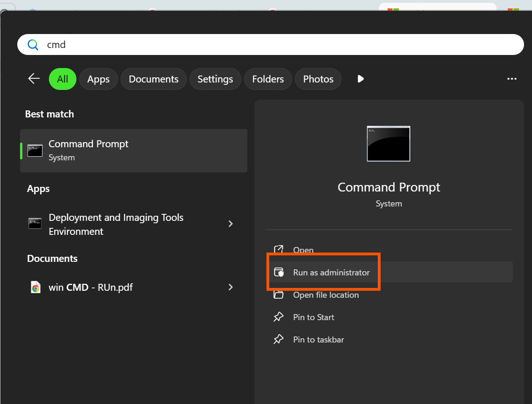Click the Open action

389,250
